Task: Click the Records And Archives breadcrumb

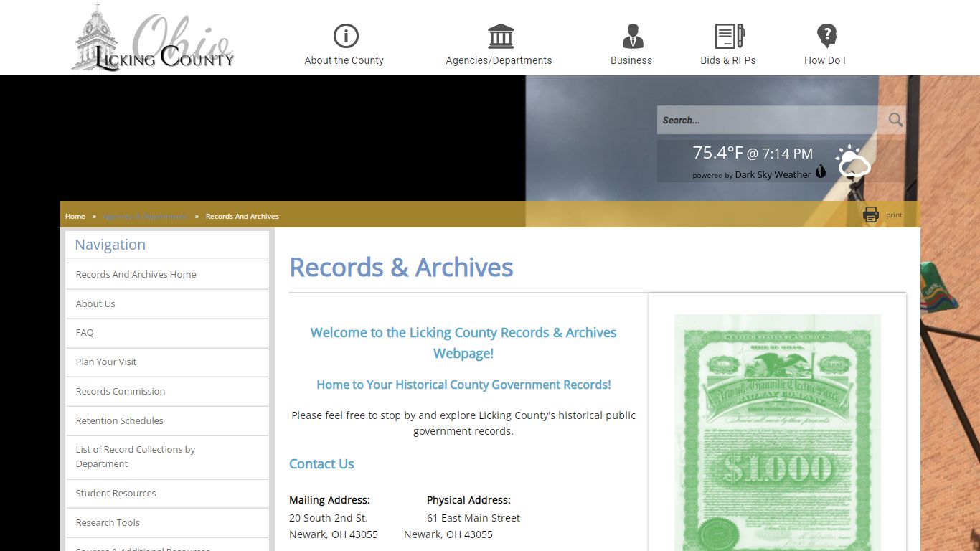Action: (242, 216)
